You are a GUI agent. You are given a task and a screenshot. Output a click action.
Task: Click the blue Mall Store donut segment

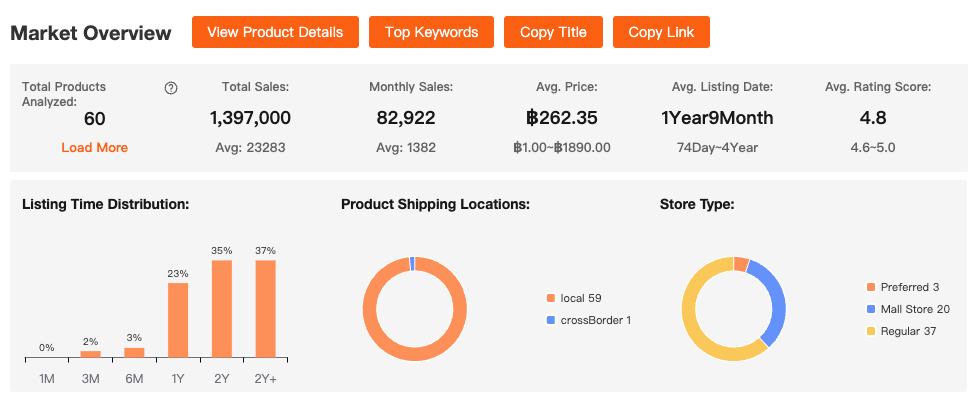[x=775, y=298]
